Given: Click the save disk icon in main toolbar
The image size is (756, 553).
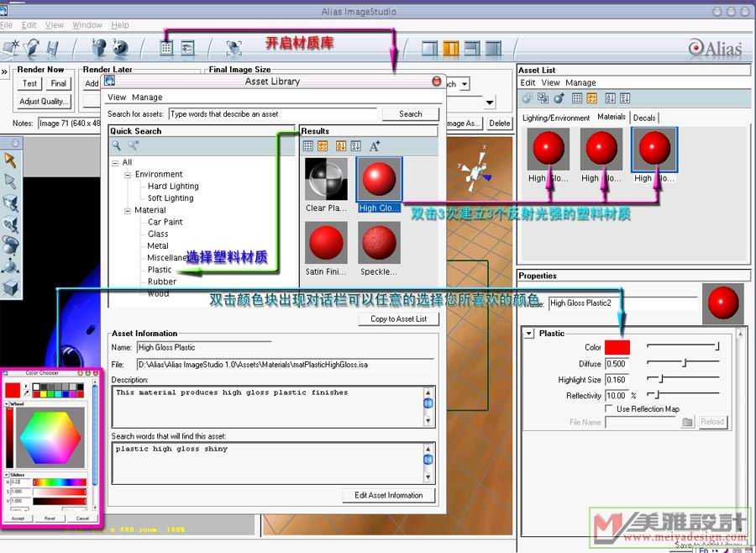Looking at the screenshot, I should coord(52,48).
